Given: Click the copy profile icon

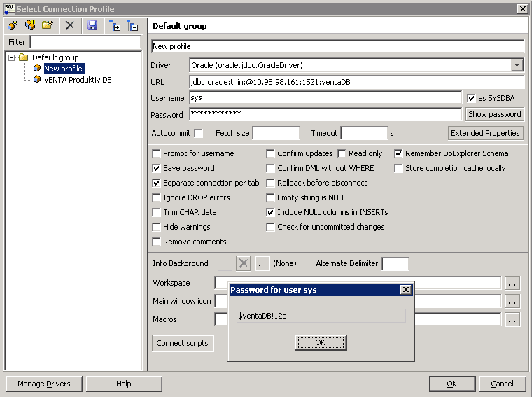Looking at the screenshot, I should (30, 26).
